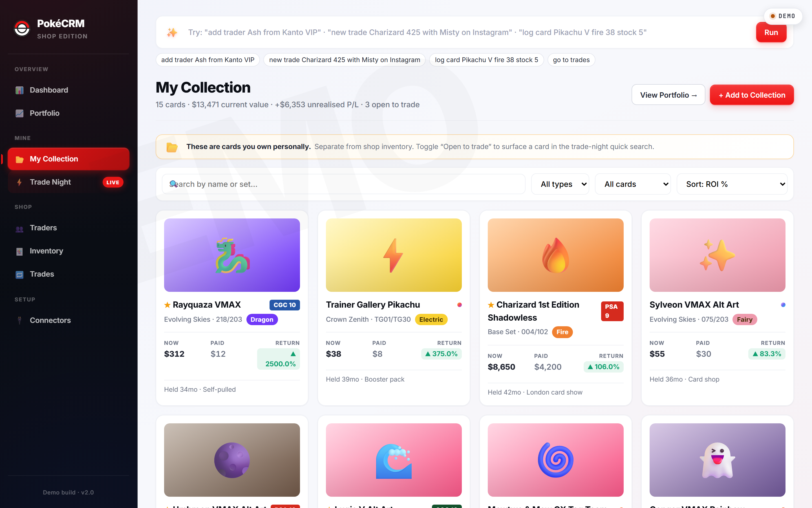This screenshot has height=508, width=812.
Task: Select My Collection in the sidebar
Action: pos(69,159)
